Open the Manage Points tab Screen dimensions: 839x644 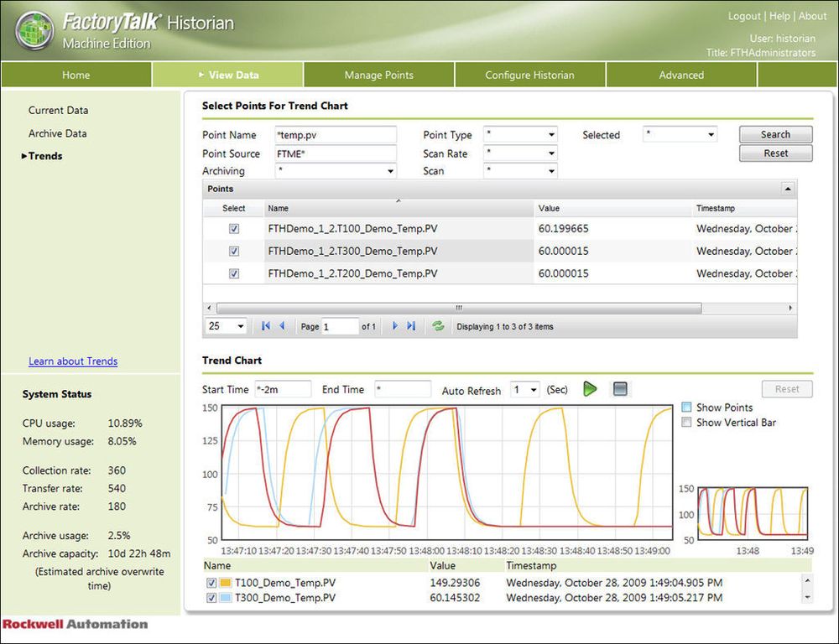click(x=378, y=75)
